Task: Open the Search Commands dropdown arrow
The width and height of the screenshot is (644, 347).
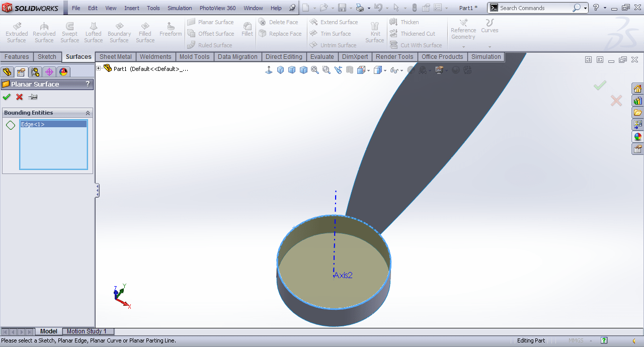Action: 585,8
